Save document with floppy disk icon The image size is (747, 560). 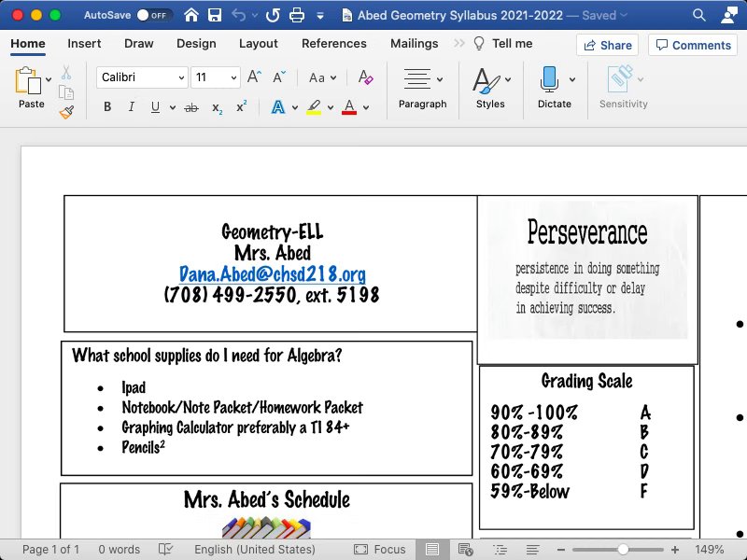215,15
